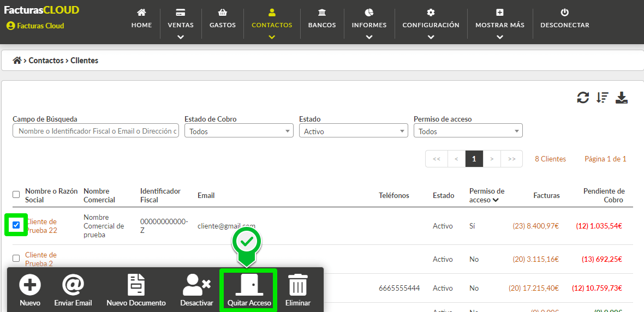Screen dimensions: 644x312
Task: Click DESCONECTAR to log out
Action: [565, 19]
